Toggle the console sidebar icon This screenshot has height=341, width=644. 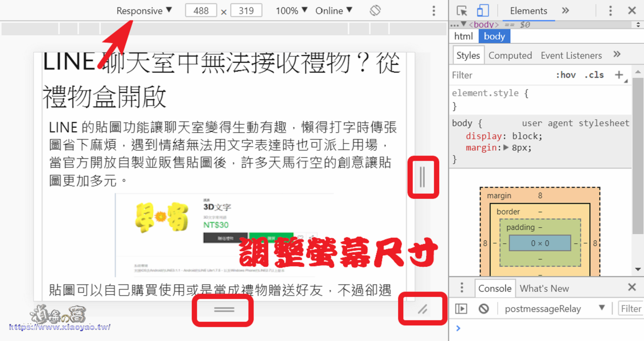461,309
